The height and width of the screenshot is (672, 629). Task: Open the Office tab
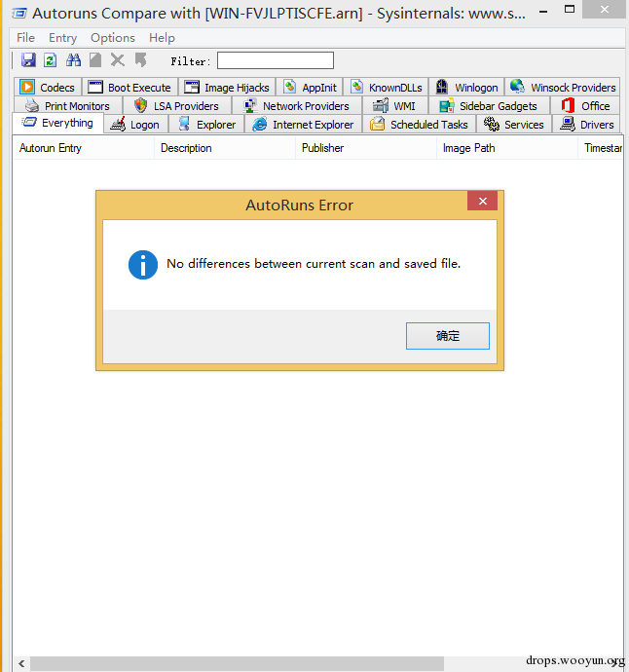585,106
